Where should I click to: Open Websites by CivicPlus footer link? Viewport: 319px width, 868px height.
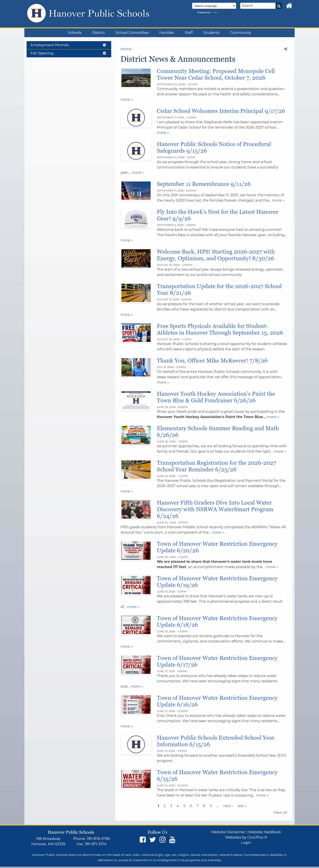(246, 837)
